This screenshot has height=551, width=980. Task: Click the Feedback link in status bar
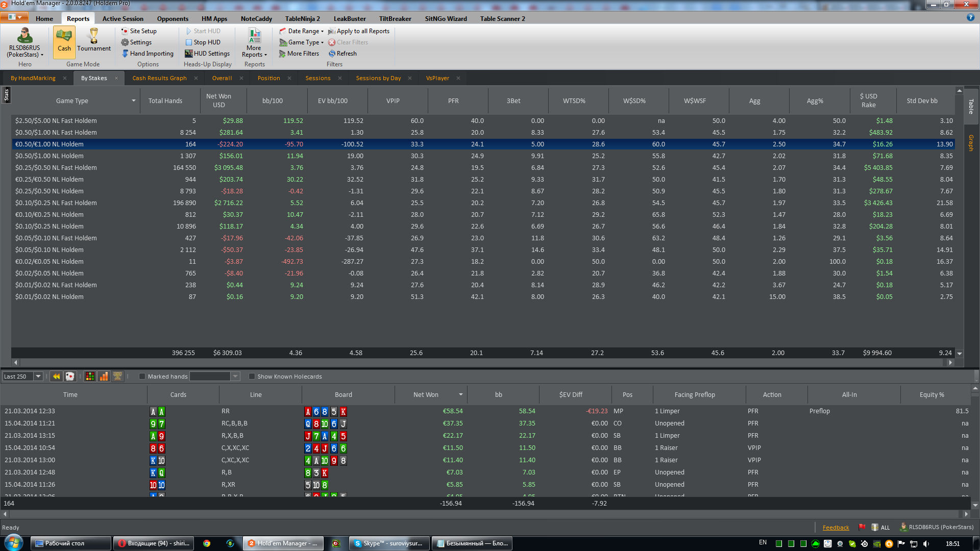coord(836,528)
